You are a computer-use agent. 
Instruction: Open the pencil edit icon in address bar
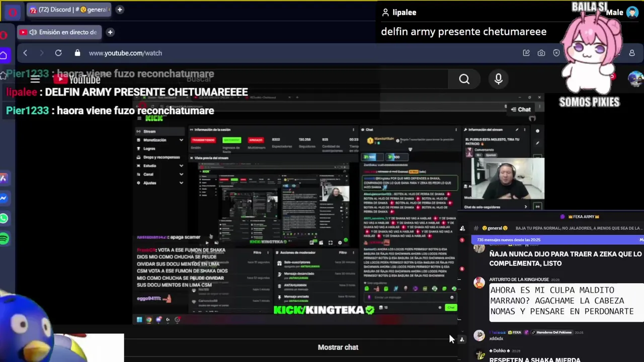[x=526, y=53]
